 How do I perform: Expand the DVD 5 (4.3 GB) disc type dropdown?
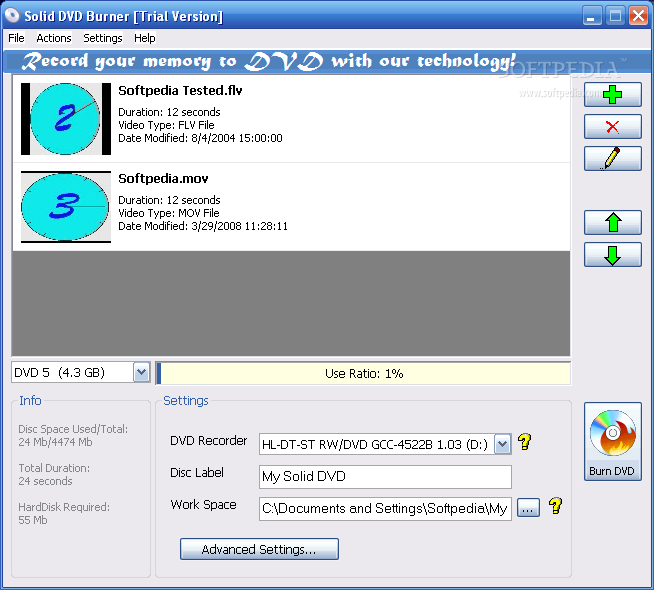click(141, 372)
